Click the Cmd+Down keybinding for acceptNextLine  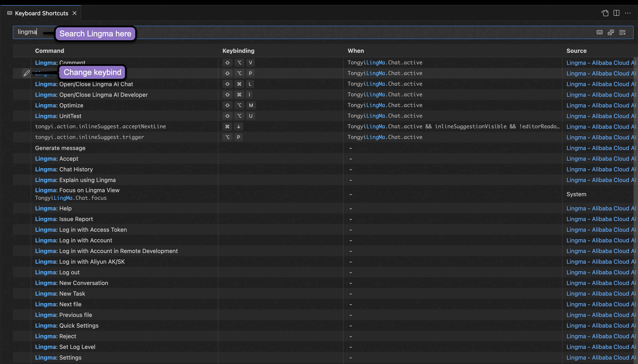[x=233, y=127]
